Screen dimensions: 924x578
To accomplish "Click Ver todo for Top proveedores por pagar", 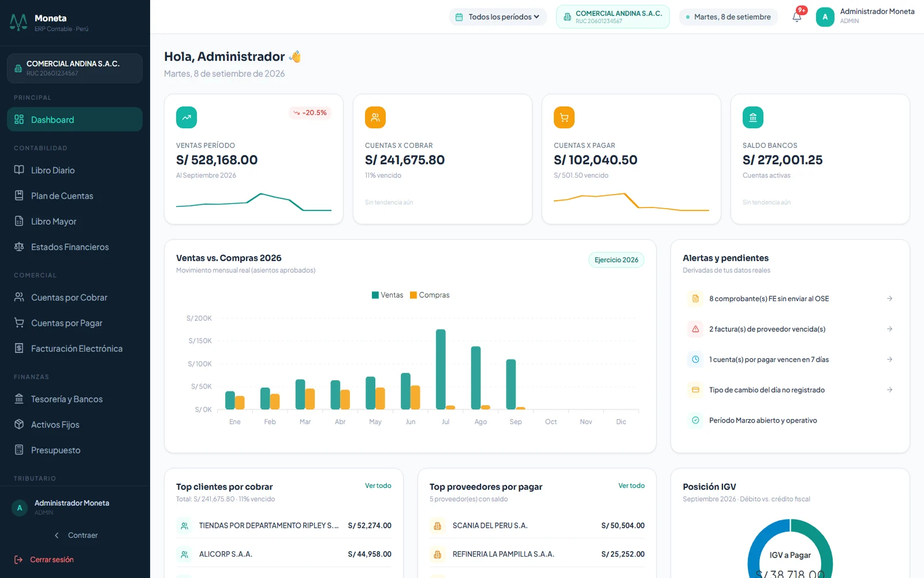I will click(631, 486).
